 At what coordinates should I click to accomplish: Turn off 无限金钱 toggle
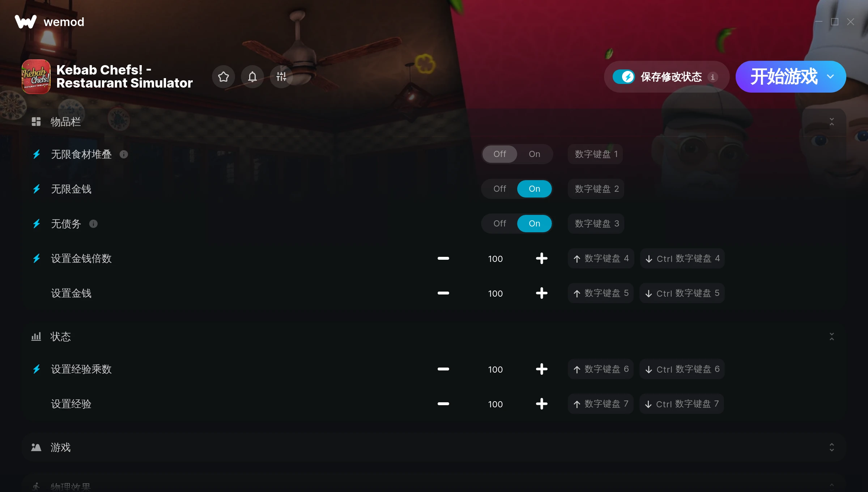pyautogui.click(x=499, y=189)
